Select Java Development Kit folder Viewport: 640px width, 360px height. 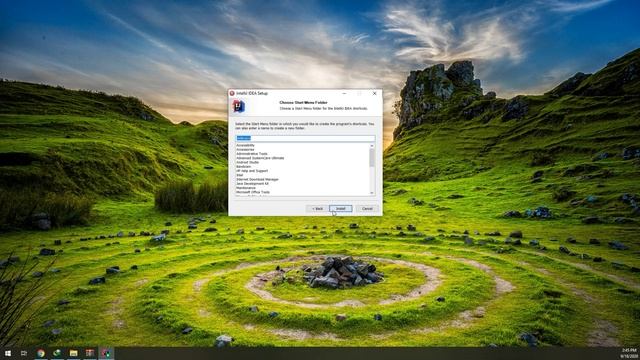coord(252,184)
